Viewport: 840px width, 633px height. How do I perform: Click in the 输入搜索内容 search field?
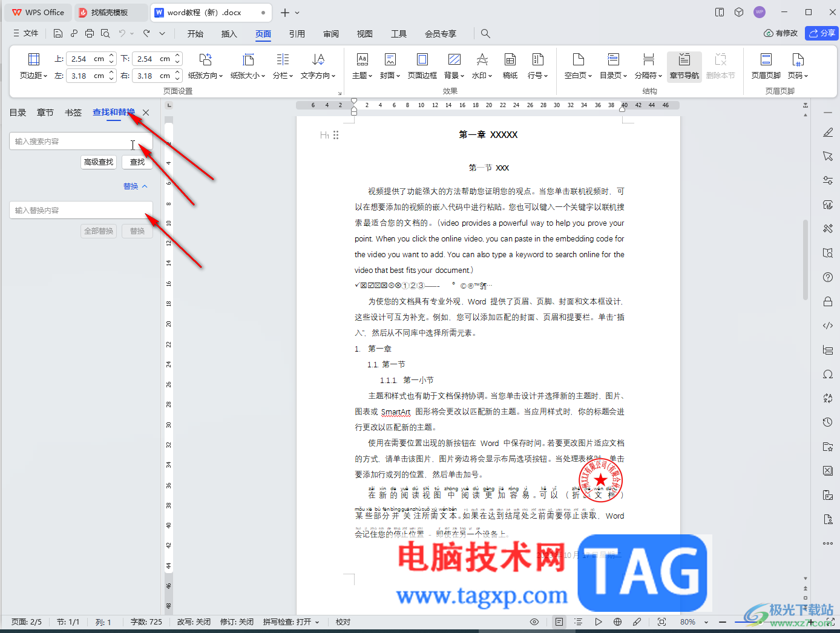click(81, 141)
